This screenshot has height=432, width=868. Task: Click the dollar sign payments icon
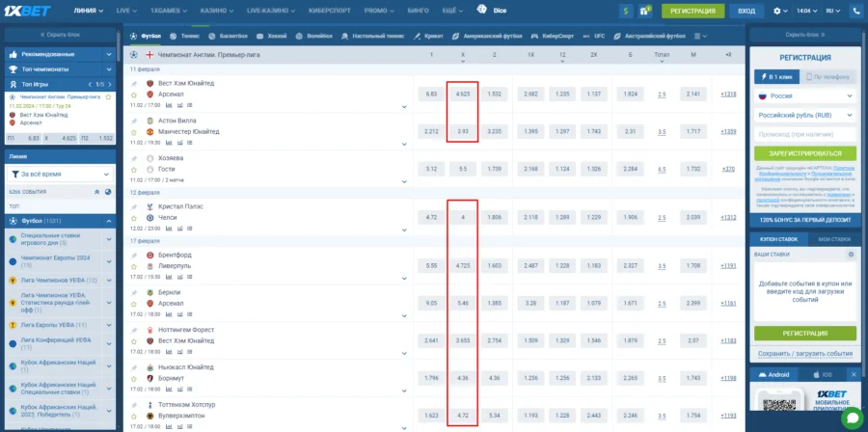coord(627,11)
